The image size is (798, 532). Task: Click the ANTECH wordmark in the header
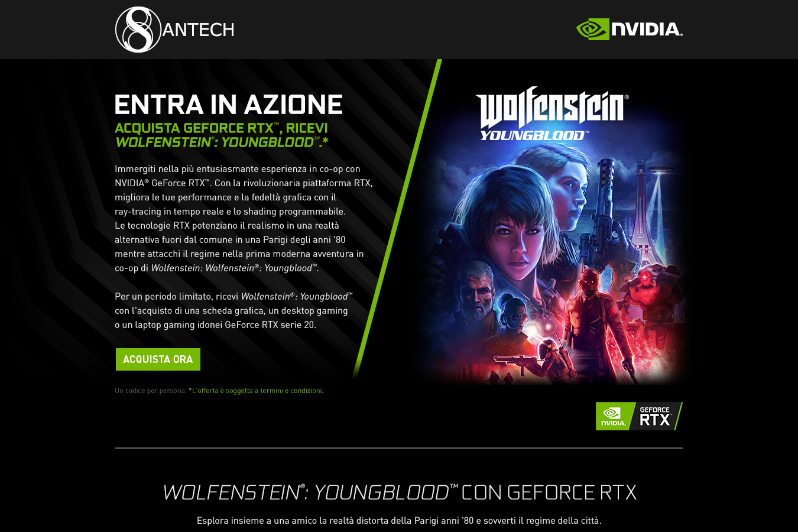point(199,30)
